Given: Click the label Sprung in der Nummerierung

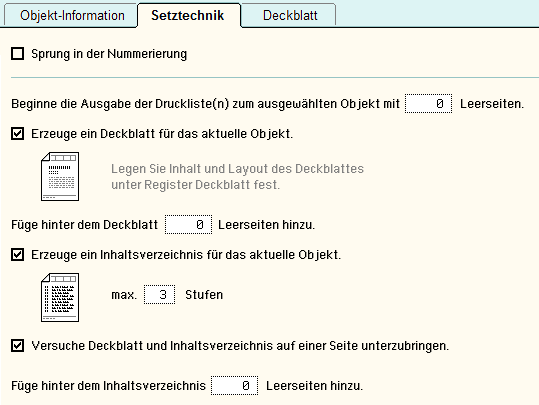Looking at the screenshot, I should pos(109,54).
